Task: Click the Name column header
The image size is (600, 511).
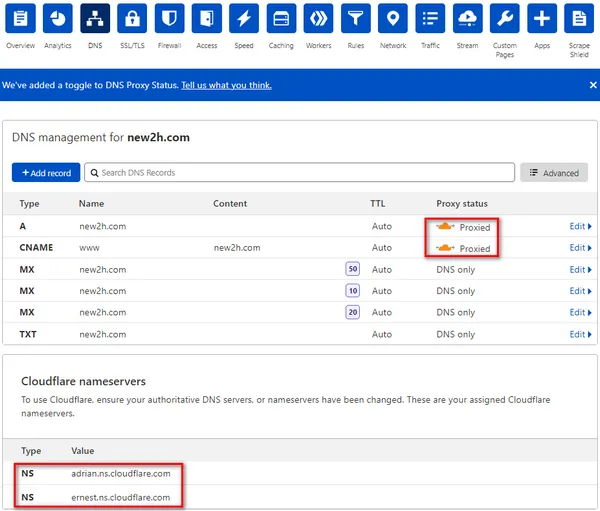Action: 91,204
